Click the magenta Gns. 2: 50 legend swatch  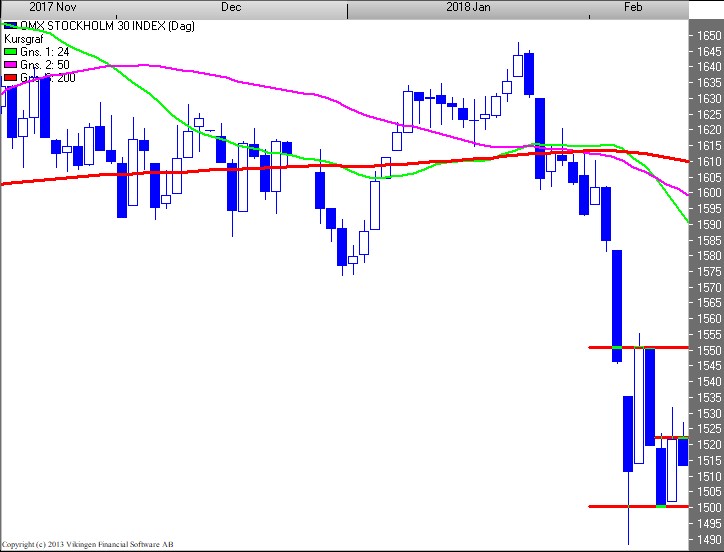coord(10,64)
